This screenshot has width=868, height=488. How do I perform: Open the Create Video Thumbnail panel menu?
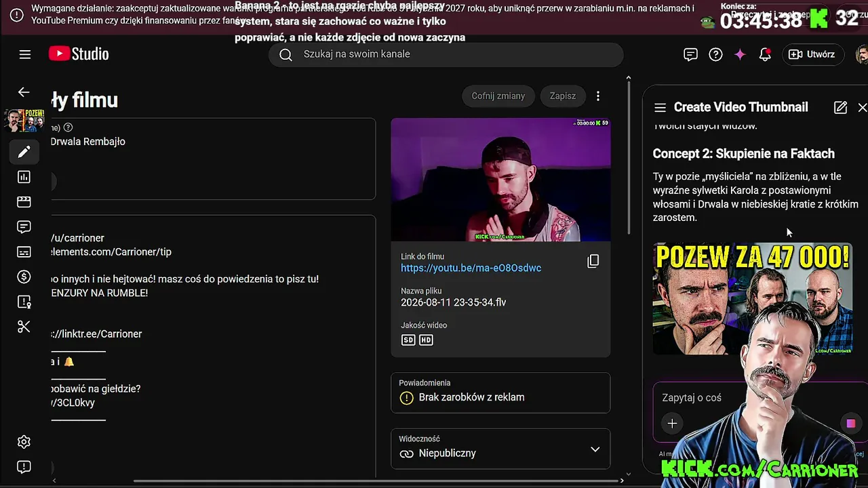660,107
